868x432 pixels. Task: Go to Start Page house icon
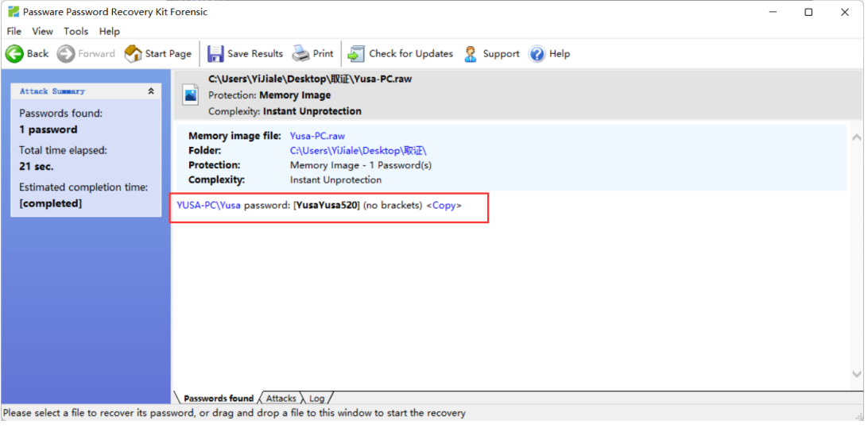click(133, 54)
